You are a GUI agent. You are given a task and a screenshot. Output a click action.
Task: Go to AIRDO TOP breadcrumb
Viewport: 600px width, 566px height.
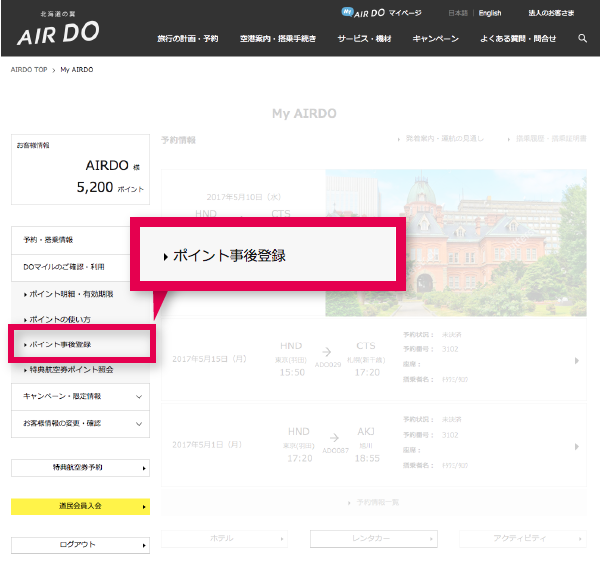point(29,70)
